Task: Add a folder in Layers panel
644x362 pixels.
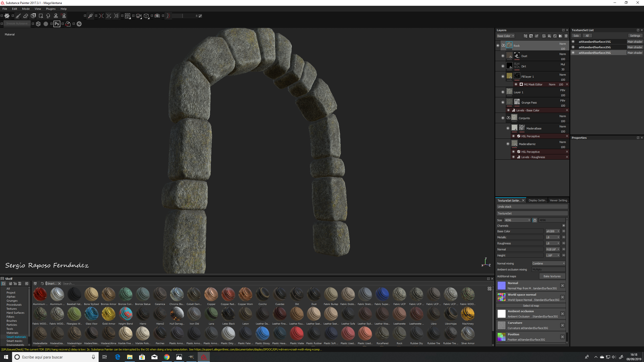Action: [560, 36]
